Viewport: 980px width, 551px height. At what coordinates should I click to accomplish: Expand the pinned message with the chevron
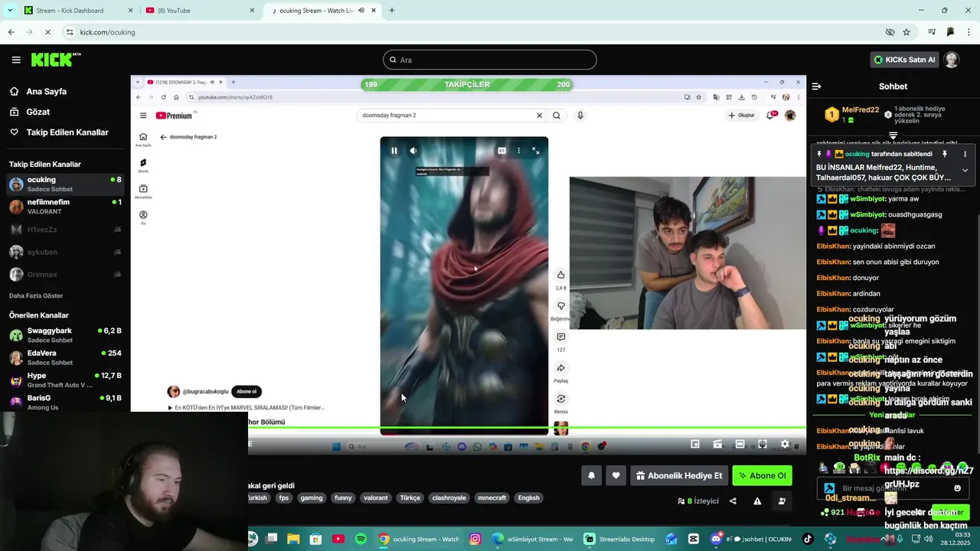click(965, 170)
